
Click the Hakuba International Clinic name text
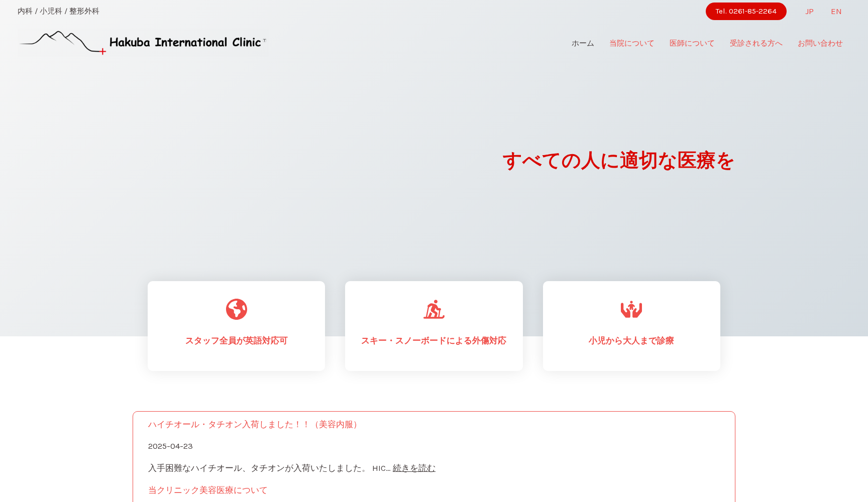[187, 42]
